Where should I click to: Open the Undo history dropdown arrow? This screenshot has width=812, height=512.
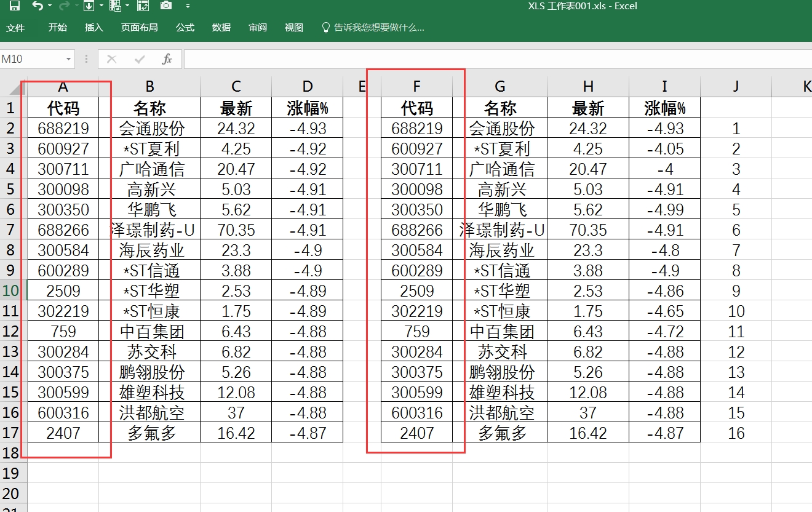(x=50, y=6)
